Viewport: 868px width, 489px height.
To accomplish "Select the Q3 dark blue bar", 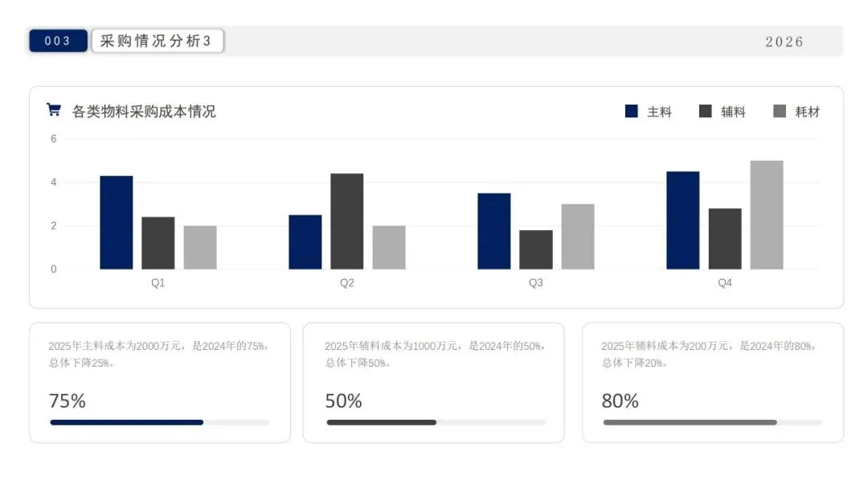I will click(493, 231).
